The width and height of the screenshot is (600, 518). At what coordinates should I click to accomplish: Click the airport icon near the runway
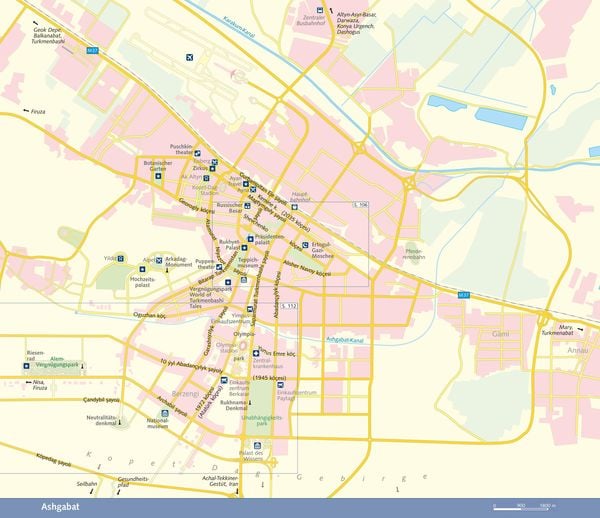189,57
